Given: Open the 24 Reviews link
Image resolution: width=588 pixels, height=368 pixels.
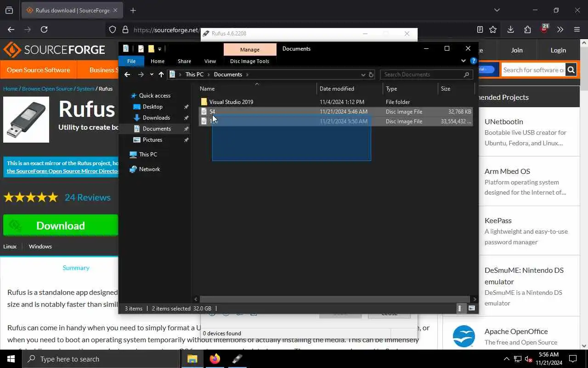Looking at the screenshot, I should click(87, 197).
